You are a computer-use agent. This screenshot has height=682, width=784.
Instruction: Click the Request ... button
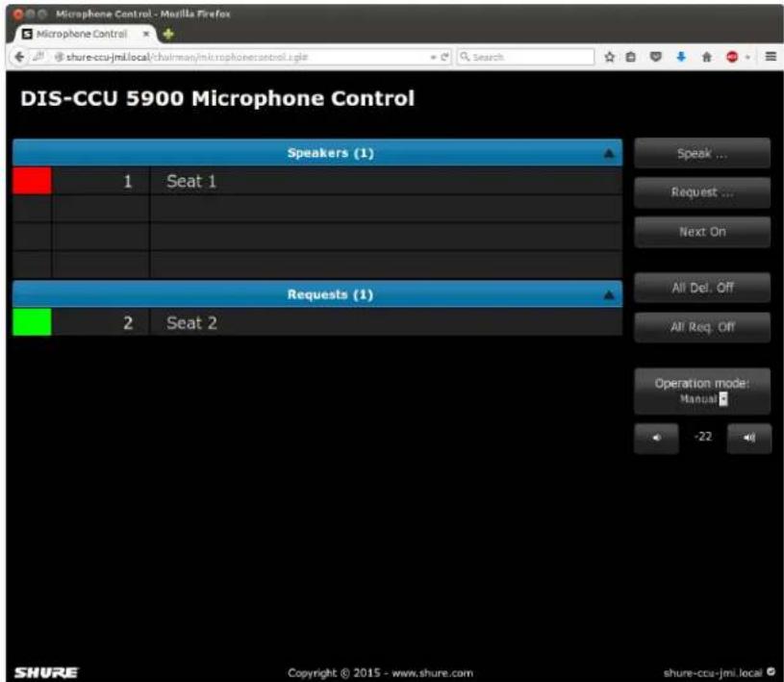click(702, 192)
